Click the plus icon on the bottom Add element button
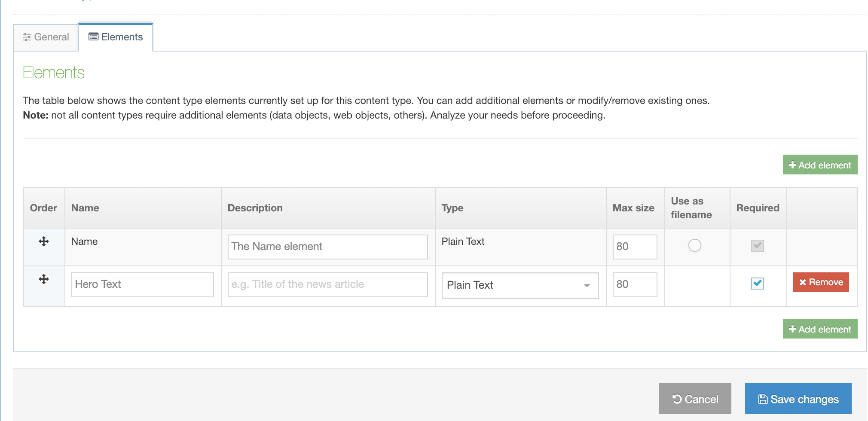 (x=792, y=329)
